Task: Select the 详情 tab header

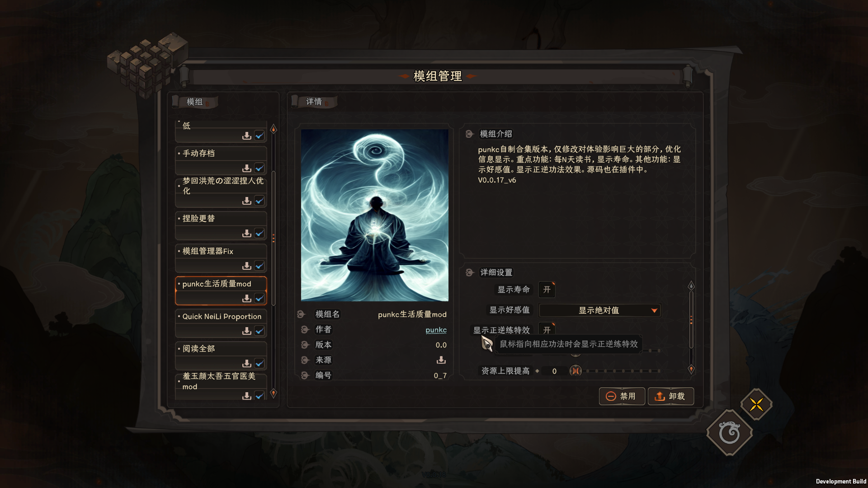Action: coord(314,102)
